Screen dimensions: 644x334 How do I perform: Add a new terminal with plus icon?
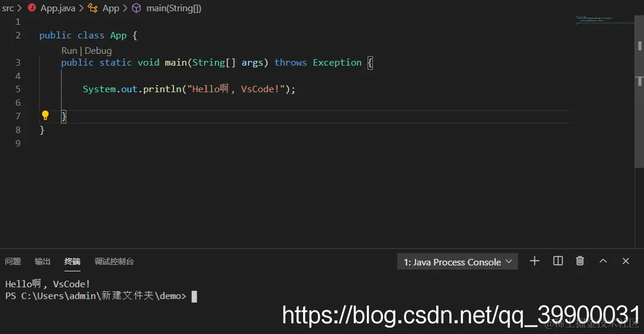click(x=534, y=261)
